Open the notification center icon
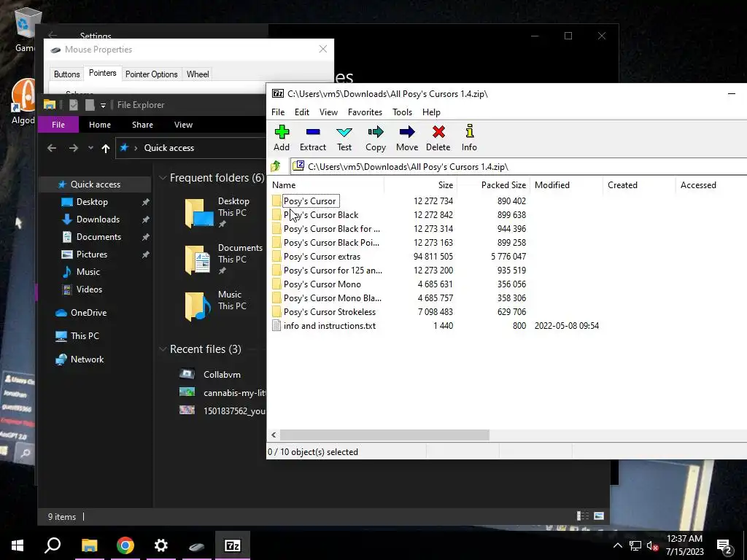Screen dimensions: 747x560 click(724, 547)
